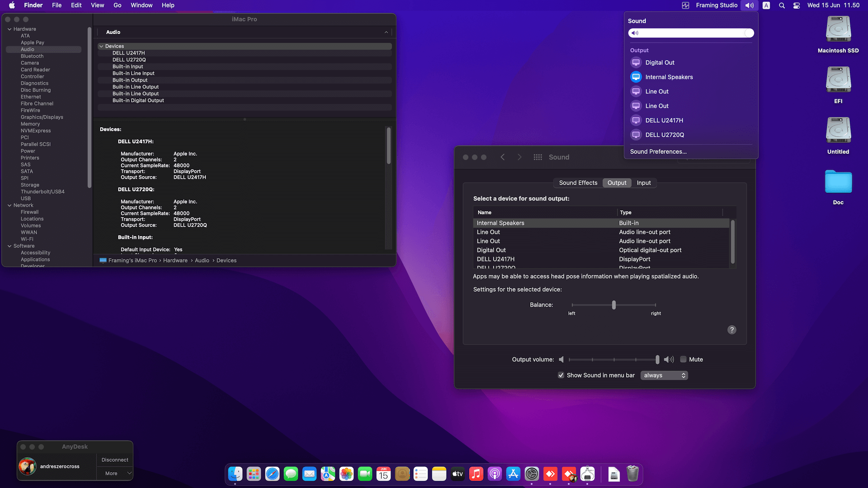Open Calendar icon showing 15

pos(383,474)
